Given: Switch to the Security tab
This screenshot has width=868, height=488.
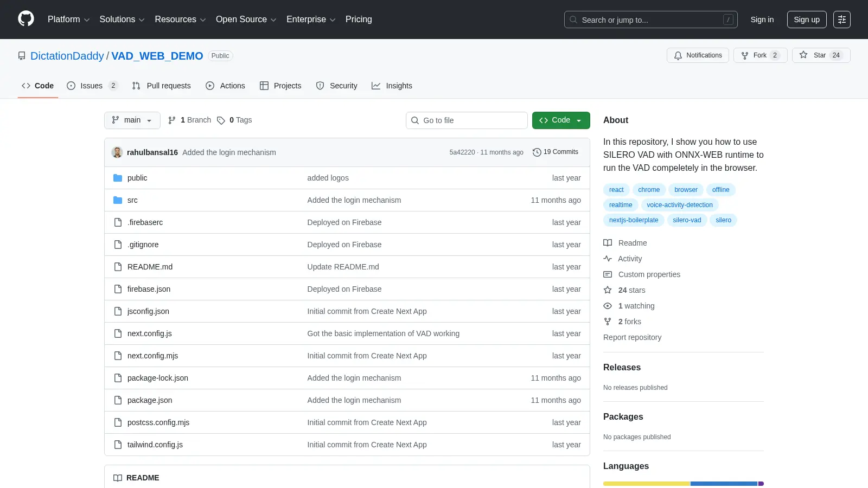Looking at the screenshot, I should tap(337, 86).
